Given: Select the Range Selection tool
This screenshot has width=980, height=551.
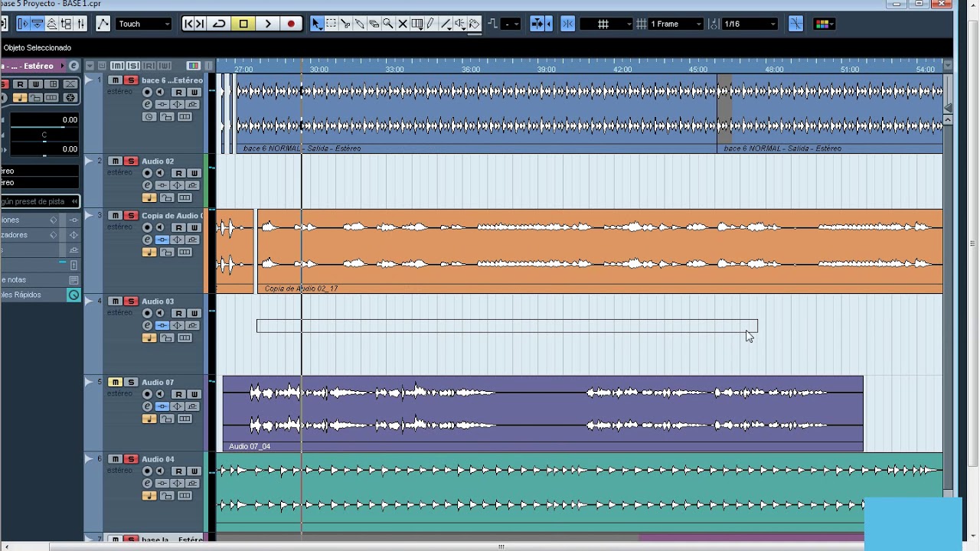Looking at the screenshot, I should 331,24.
